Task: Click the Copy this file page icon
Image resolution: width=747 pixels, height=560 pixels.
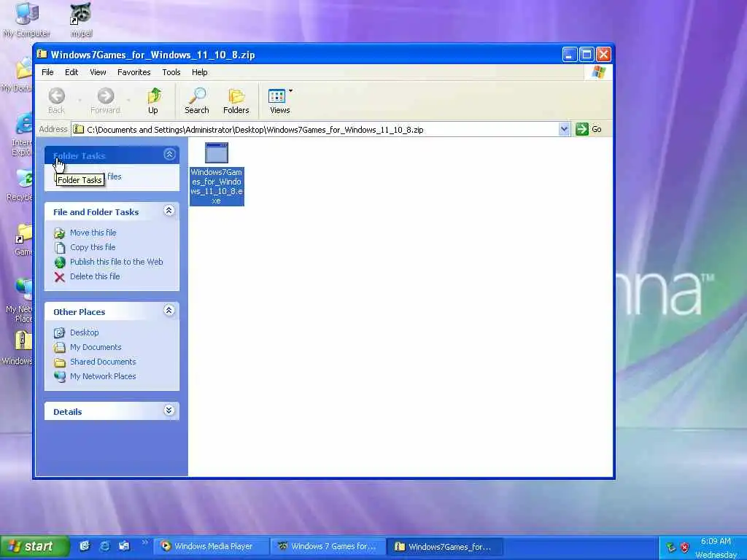Action: pos(60,248)
